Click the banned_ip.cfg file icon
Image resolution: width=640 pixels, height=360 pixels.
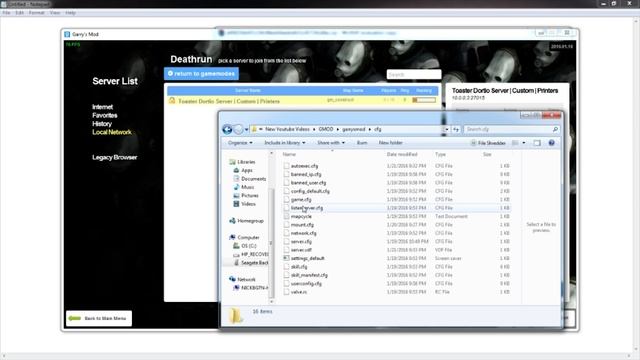pyautogui.click(x=286, y=174)
